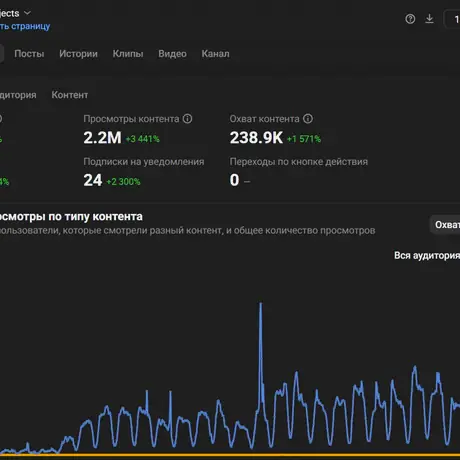460x460 pixels.
Task: Open the Аудитория sub-tab
Action: (18, 95)
